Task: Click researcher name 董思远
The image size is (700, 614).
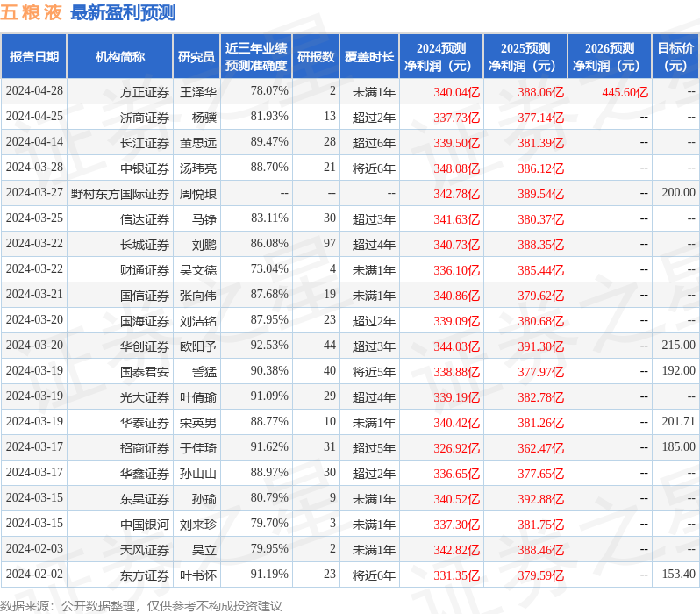Action: coord(198,143)
